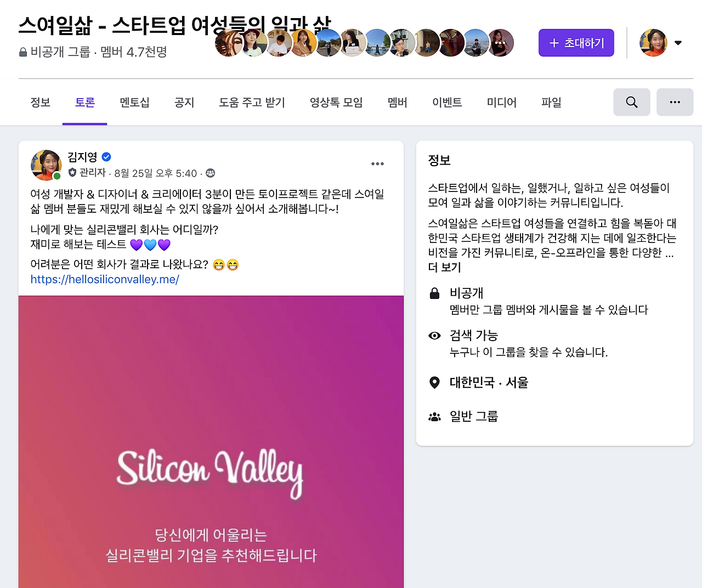The image size is (702, 588).
Task: Open the Silicon Valley post image preview
Action: [x=211, y=442]
